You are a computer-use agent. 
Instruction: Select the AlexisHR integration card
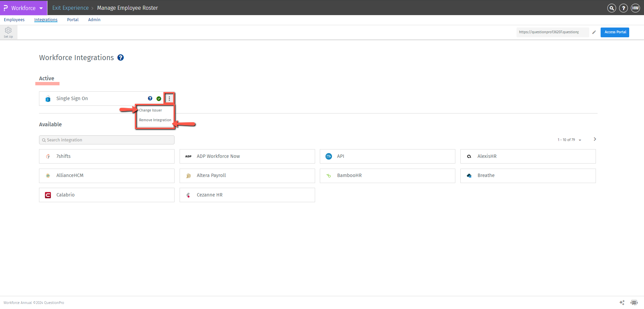pyautogui.click(x=528, y=156)
